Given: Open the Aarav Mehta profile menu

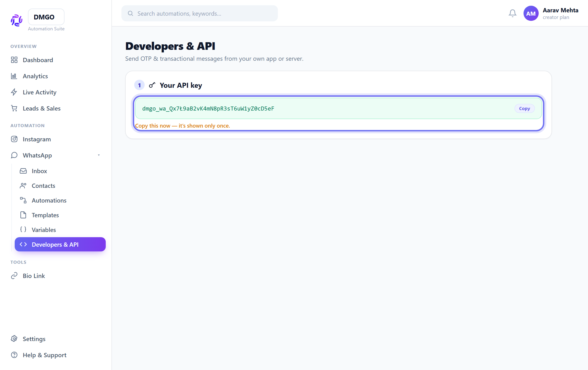Looking at the screenshot, I should (x=551, y=14).
